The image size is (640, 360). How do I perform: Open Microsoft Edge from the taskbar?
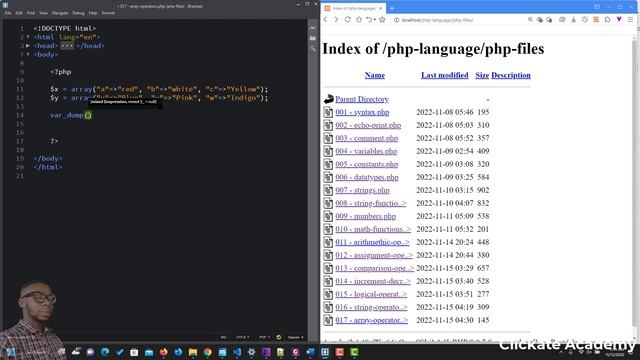coord(105,352)
